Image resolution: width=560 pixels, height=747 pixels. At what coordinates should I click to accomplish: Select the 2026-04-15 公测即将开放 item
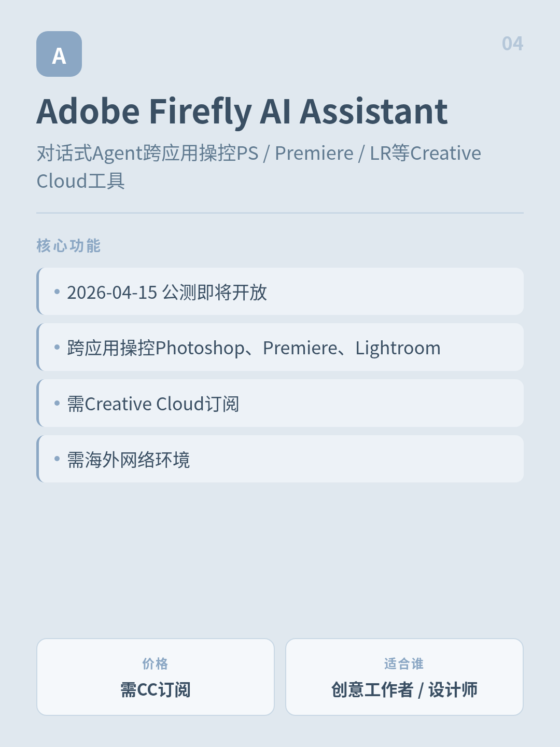pos(280,292)
